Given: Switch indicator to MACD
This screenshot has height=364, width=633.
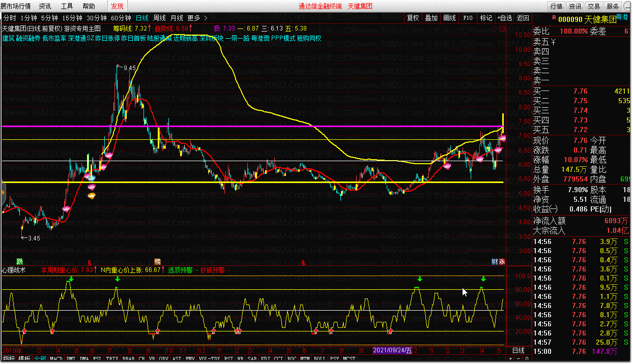Looking at the screenshot, I should click(56, 359).
